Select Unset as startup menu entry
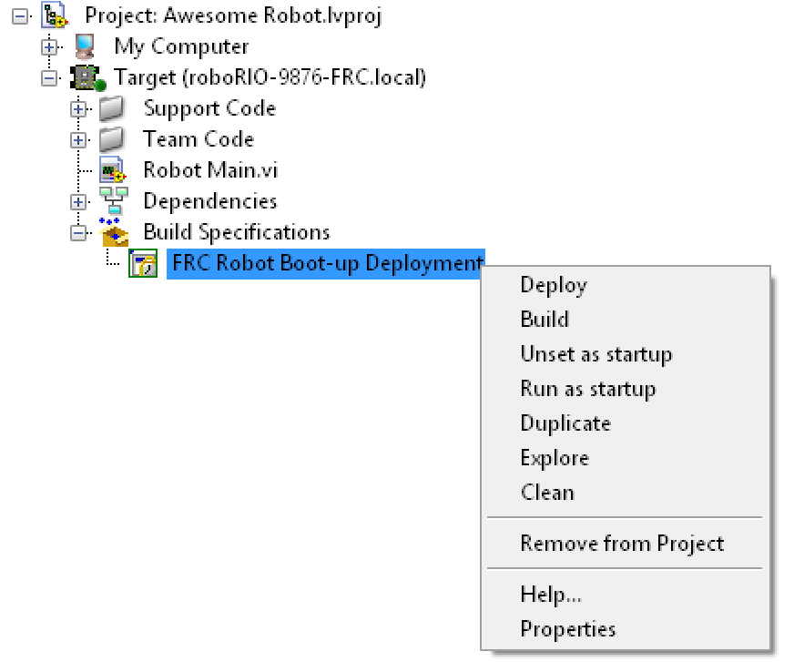The image size is (794, 672). (x=596, y=354)
